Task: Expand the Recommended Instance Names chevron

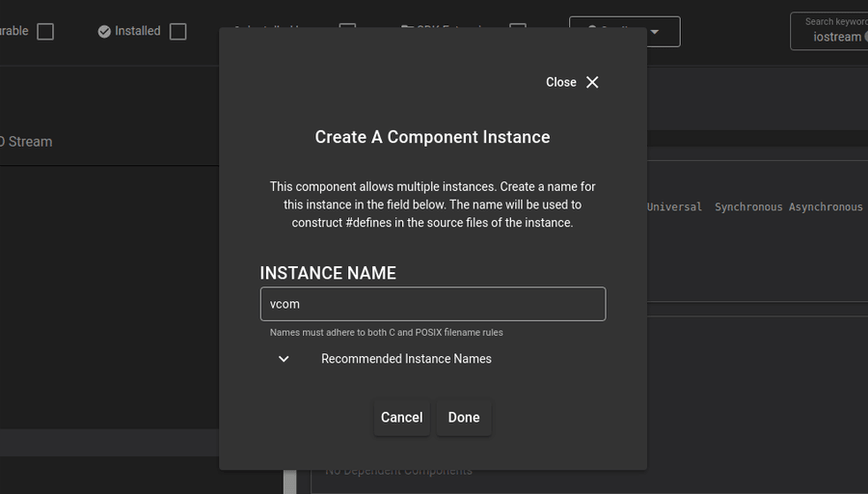Action: 284,359
